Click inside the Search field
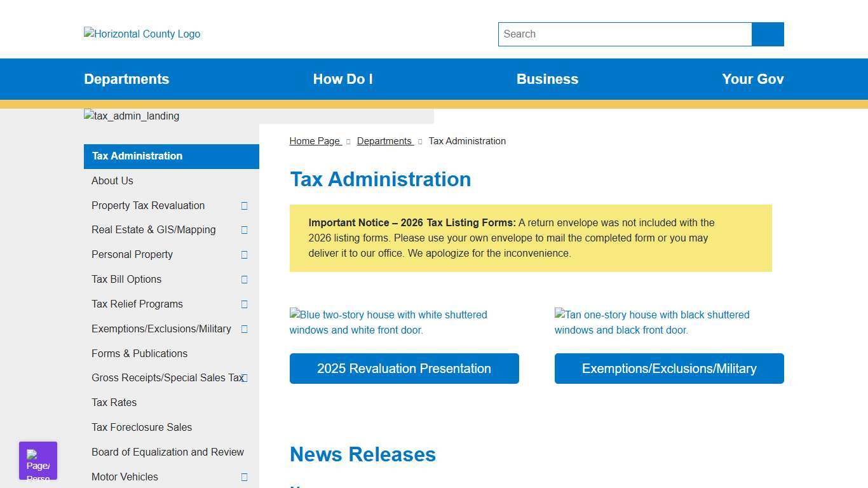Screen dimensions: 868x488 click(x=625, y=34)
